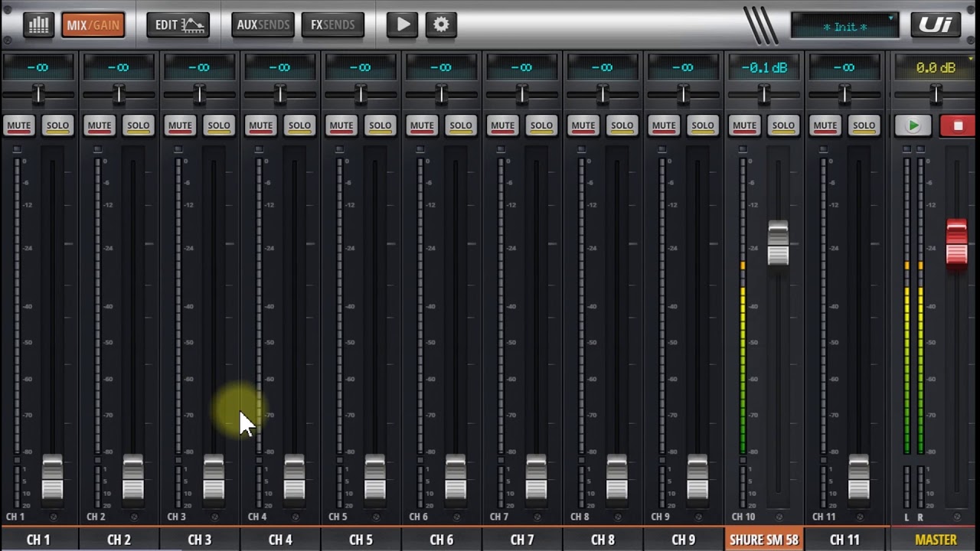980x551 pixels.
Task: Select the MASTER channel label
Action: pyautogui.click(x=936, y=540)
